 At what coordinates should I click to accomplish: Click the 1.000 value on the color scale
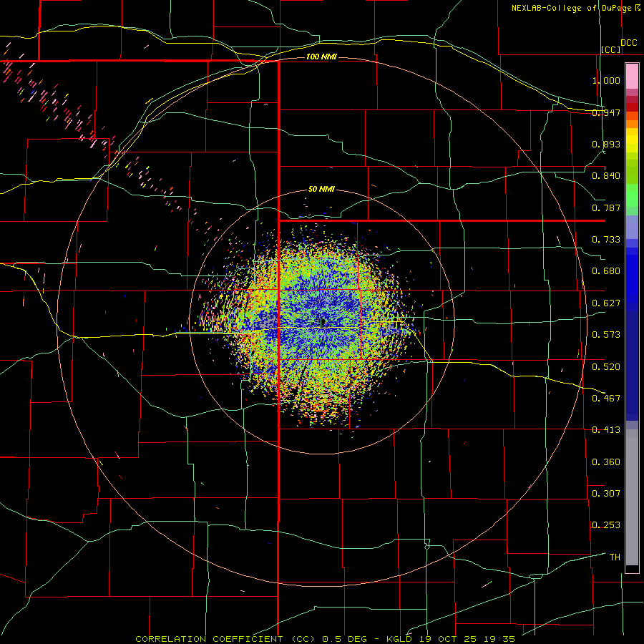[606, 80]
